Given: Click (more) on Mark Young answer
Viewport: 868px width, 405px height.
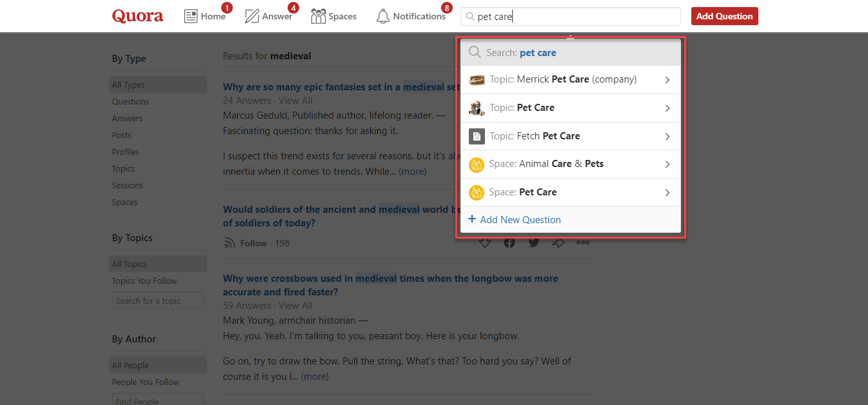Looking at the screenshot, I should click(315, 376).
